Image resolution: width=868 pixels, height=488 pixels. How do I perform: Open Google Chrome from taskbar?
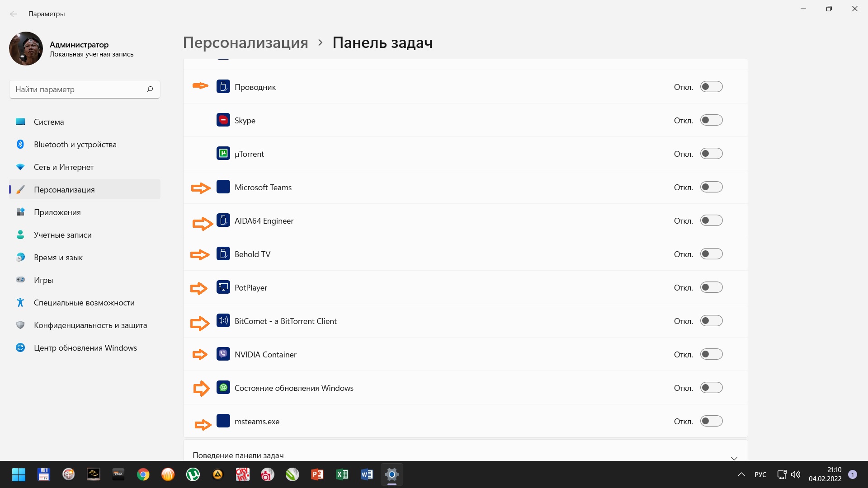(x=143, y=474)
